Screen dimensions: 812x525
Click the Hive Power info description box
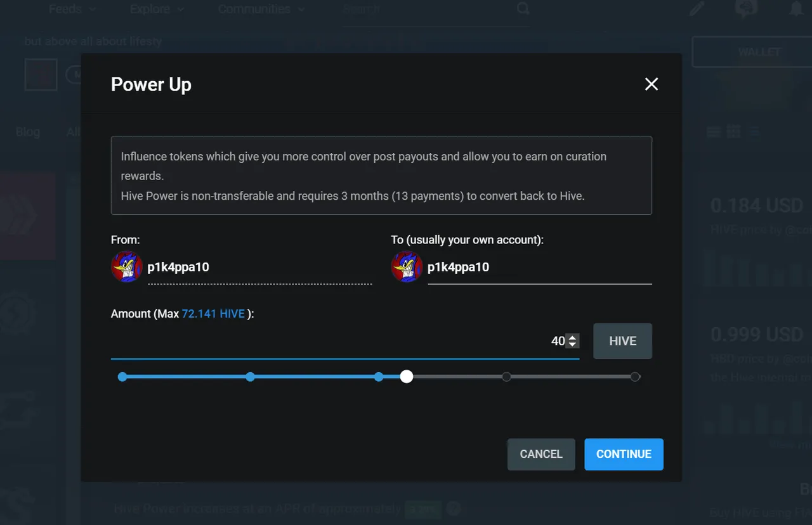(x=381, y=176)
